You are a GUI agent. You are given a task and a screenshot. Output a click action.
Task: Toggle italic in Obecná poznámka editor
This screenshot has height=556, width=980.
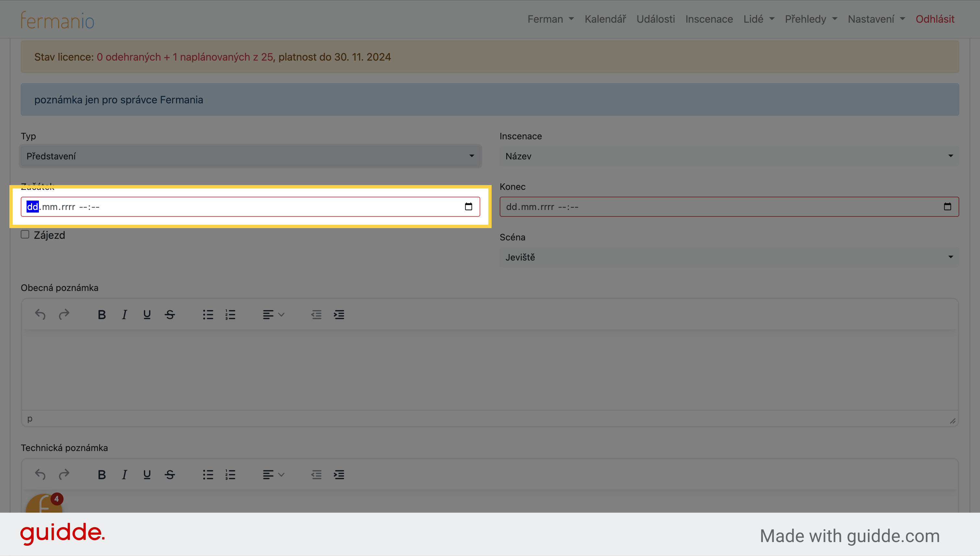[124, 315]
